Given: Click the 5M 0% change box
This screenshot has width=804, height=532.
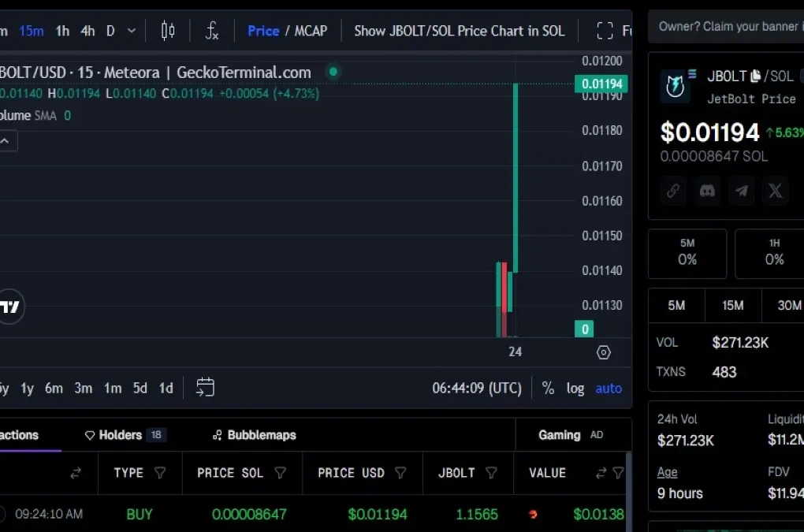Looking at the screenshot, I should 687,253.
